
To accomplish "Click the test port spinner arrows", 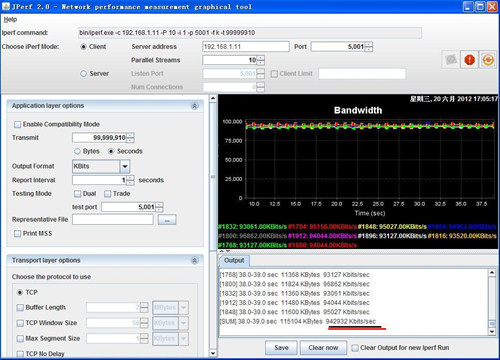I will point(159,207).
